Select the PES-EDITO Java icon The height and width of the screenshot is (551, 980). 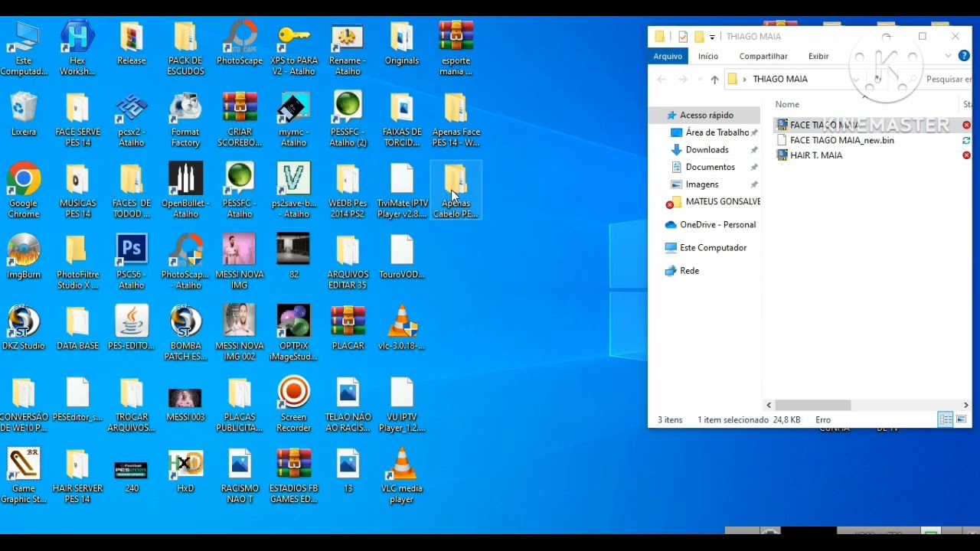pyautogui.click(x=132, y=328)
